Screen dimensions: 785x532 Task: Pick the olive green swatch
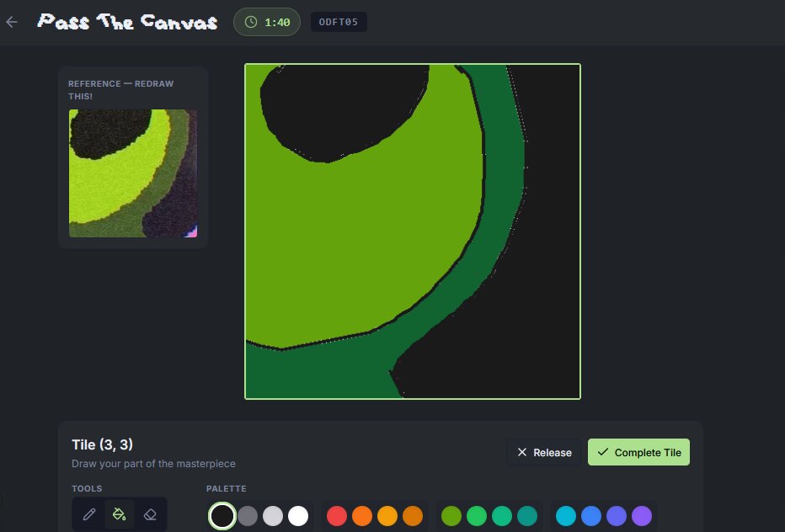[451, 515]
